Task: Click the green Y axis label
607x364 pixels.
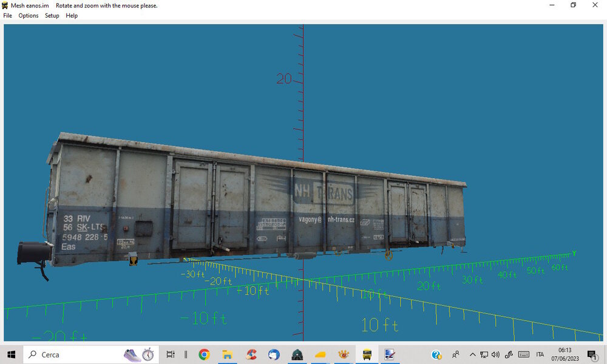Action: [574, 254]
